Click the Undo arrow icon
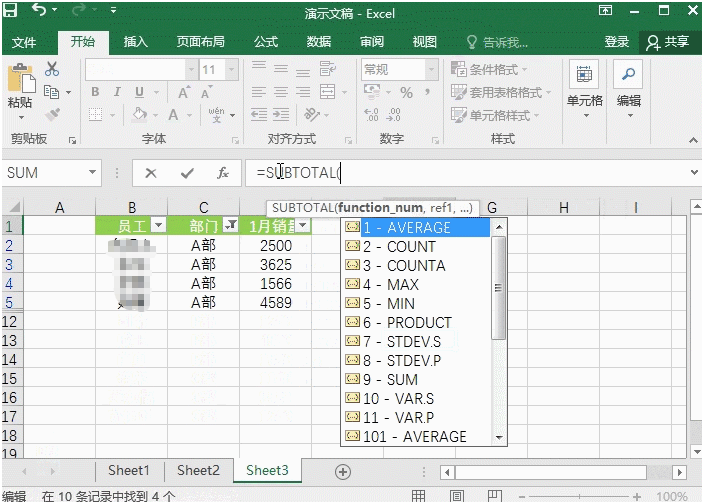This screenshot has width=704, height=504. click(x=39, y=9)
